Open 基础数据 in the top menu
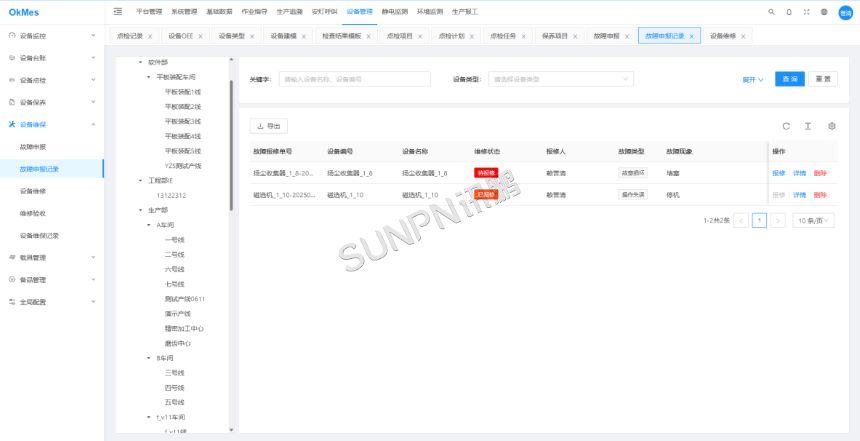Viewport: 860px width, 441px height. (x=219, y=12)
